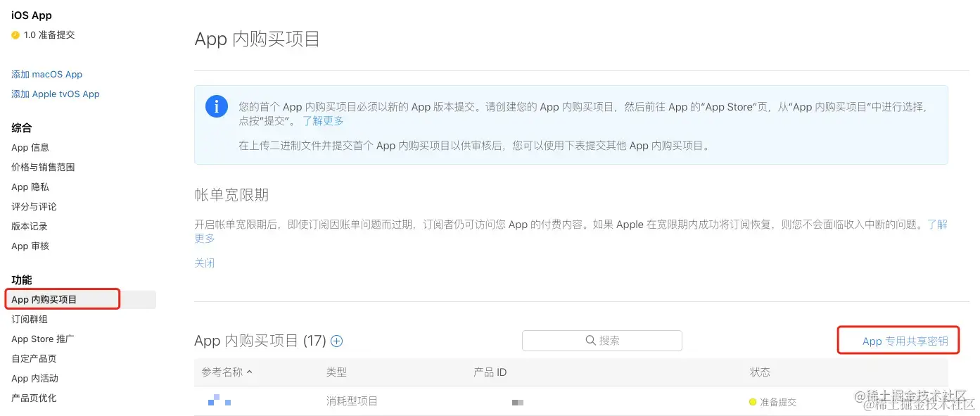Click the blurred reference name in first row
980x416 pixels.
click(219, 400)
